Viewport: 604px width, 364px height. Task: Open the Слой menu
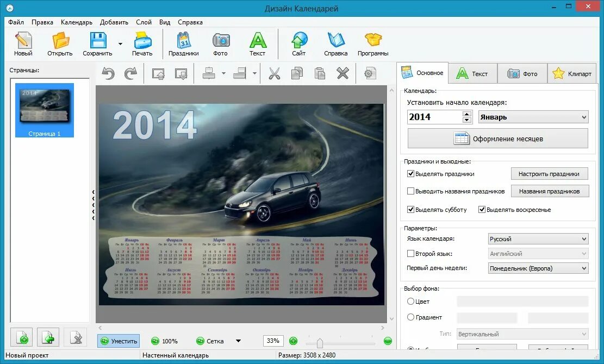coord(144,22)
